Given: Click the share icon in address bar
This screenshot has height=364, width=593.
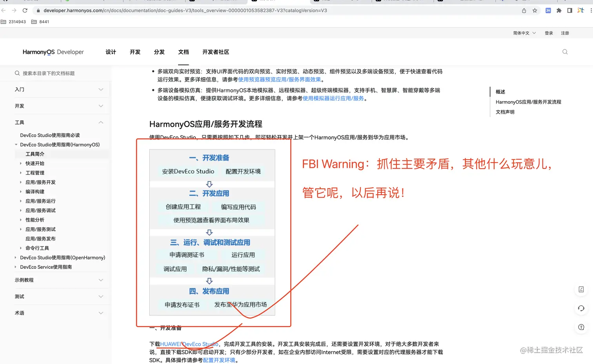Looking at the screenshot, I should pyautogui.click(x=524, y=11).
